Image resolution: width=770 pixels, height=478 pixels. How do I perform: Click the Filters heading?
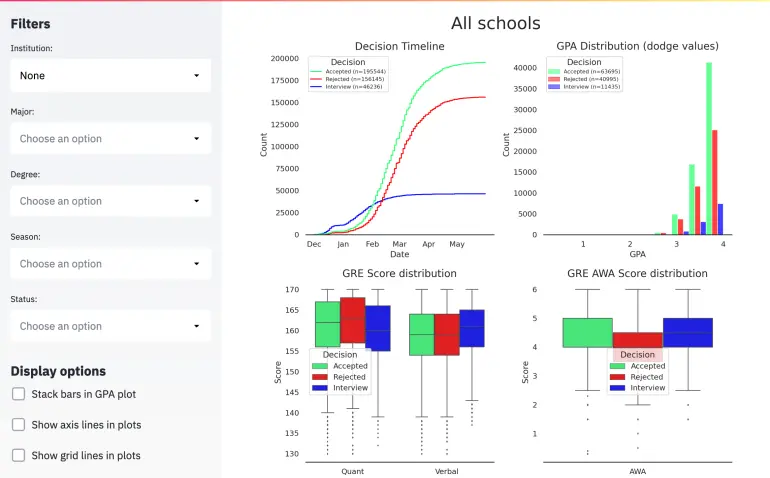pos(30,24)
